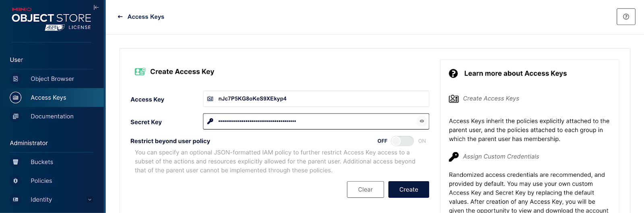This screenshot has width=644, height=213.
Task: Click the Documentation sidebar icon
Action: (x=16, y=116)
